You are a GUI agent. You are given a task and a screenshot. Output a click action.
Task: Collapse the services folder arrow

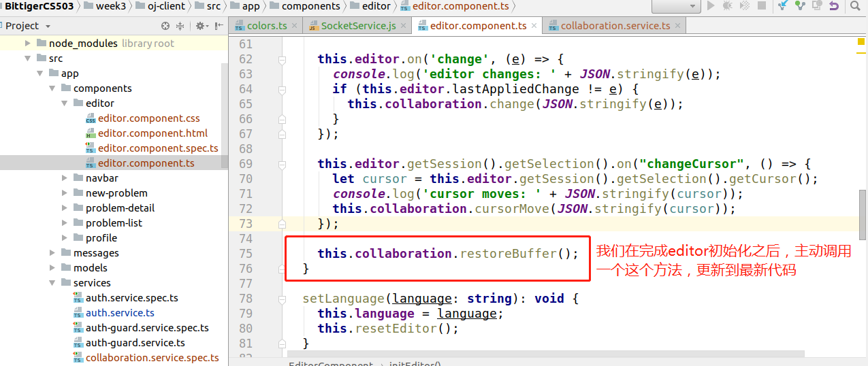click(52, 283)
